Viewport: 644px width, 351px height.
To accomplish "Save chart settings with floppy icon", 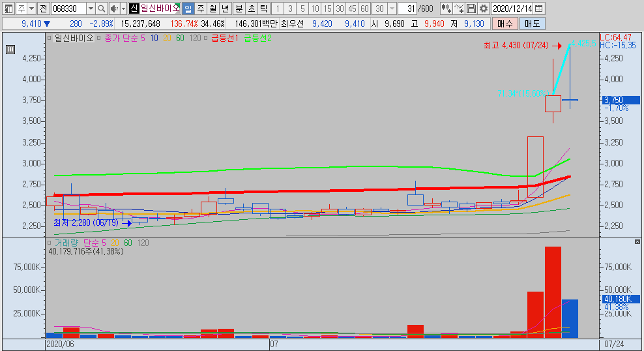I will 471,8.
